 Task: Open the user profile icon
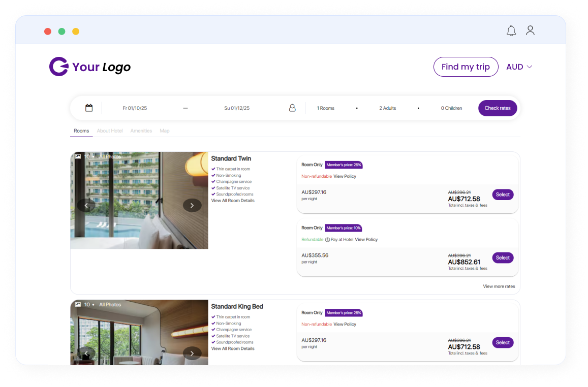tap(530, 31)
